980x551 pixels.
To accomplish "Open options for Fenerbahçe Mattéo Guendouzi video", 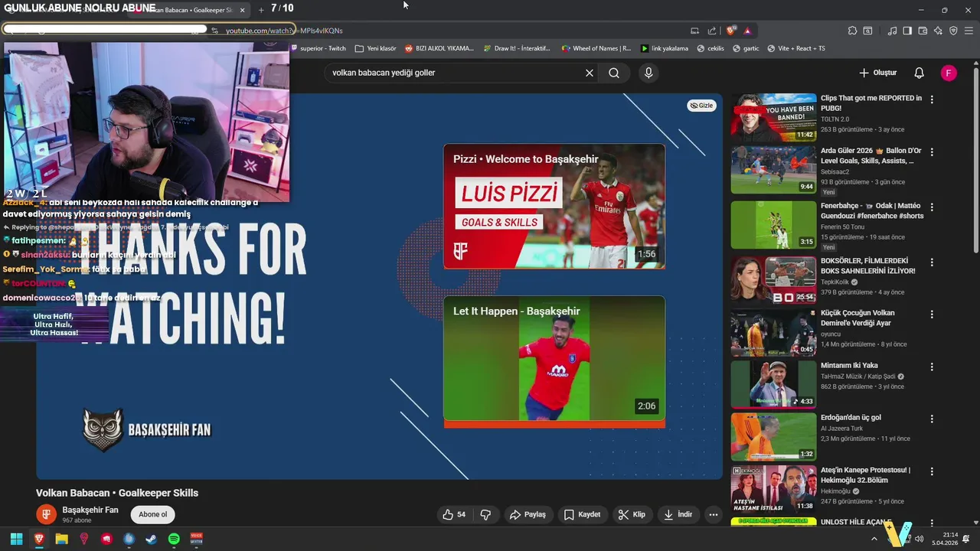I will tap(932, 207).
